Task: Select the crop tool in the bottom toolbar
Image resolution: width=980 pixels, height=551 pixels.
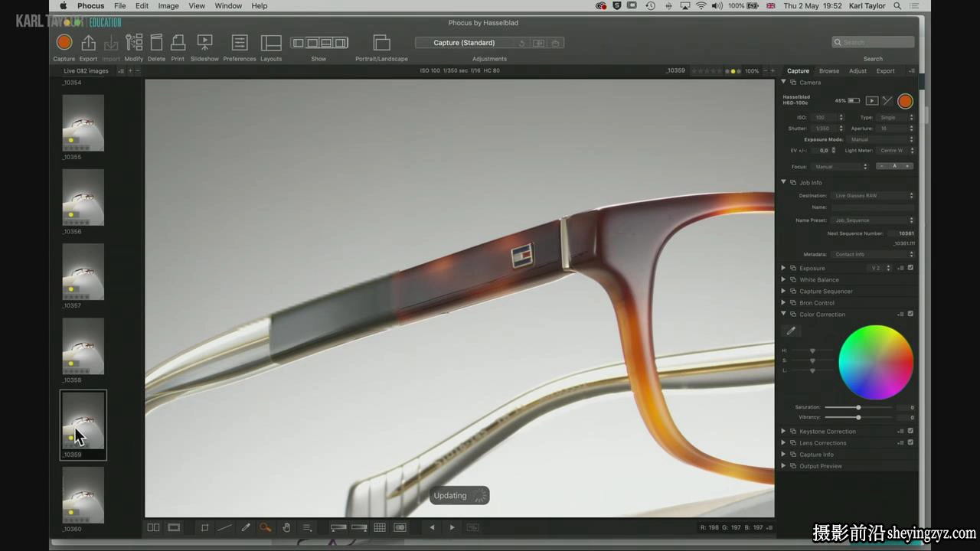Action: click(x=204, y=527)
